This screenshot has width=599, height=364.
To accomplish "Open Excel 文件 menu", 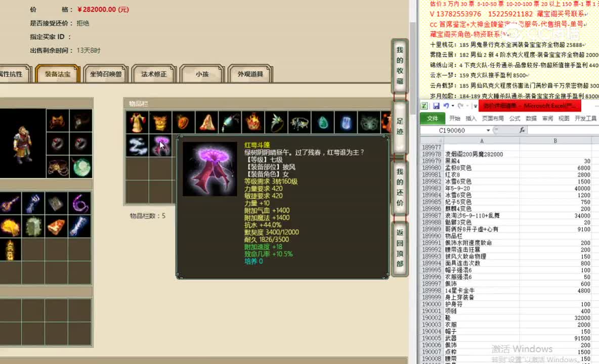I will point(433,119).
